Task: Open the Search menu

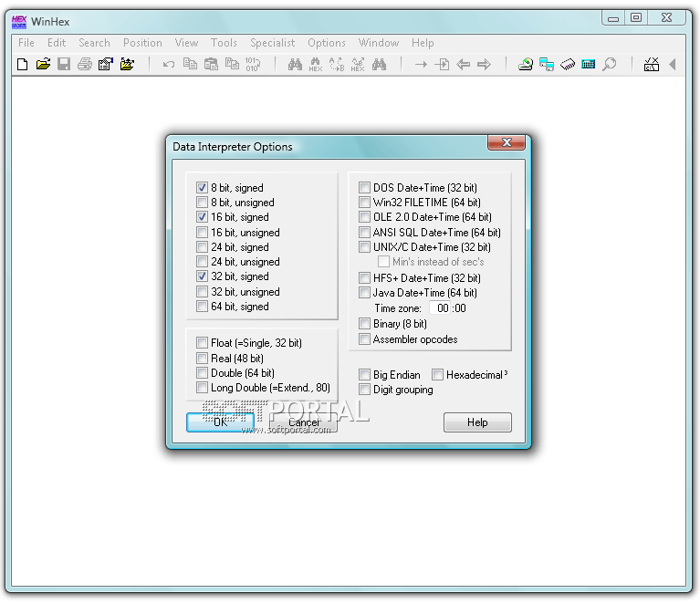Action: tap(94, 43)
